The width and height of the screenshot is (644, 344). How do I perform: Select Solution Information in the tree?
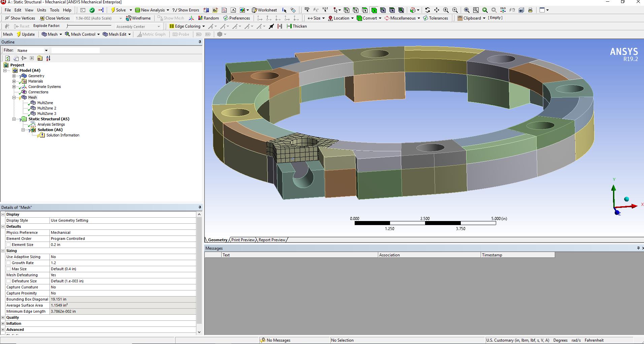pyautogui.click(x=63, y=135)
